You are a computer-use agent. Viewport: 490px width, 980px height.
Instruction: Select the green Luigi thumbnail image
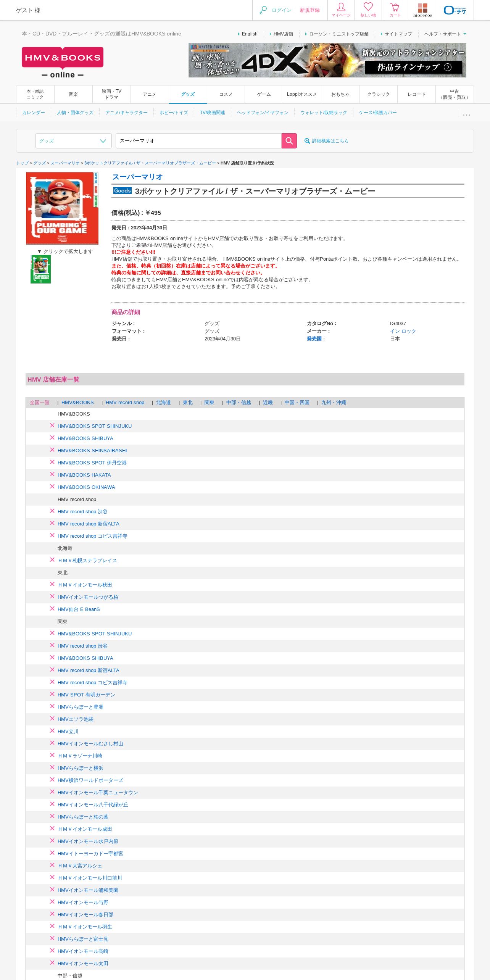pos(41,269)
